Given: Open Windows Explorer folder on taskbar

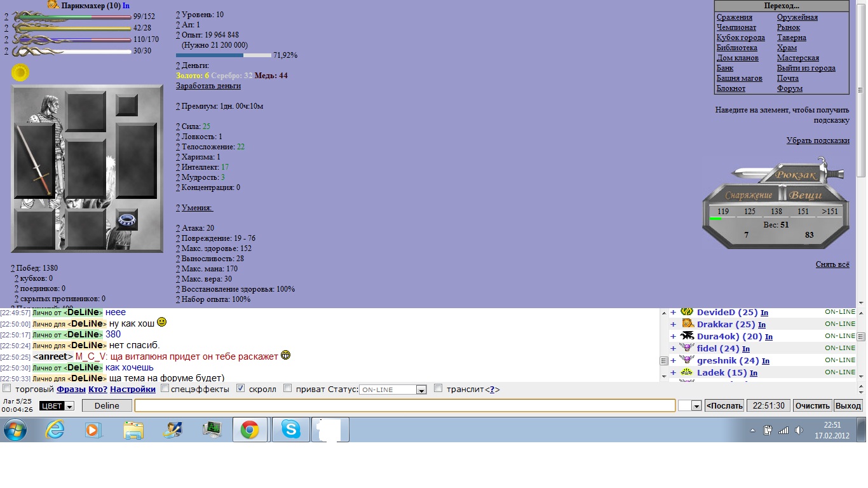Looking at the screenshot, I should click(x=133, y=430).
